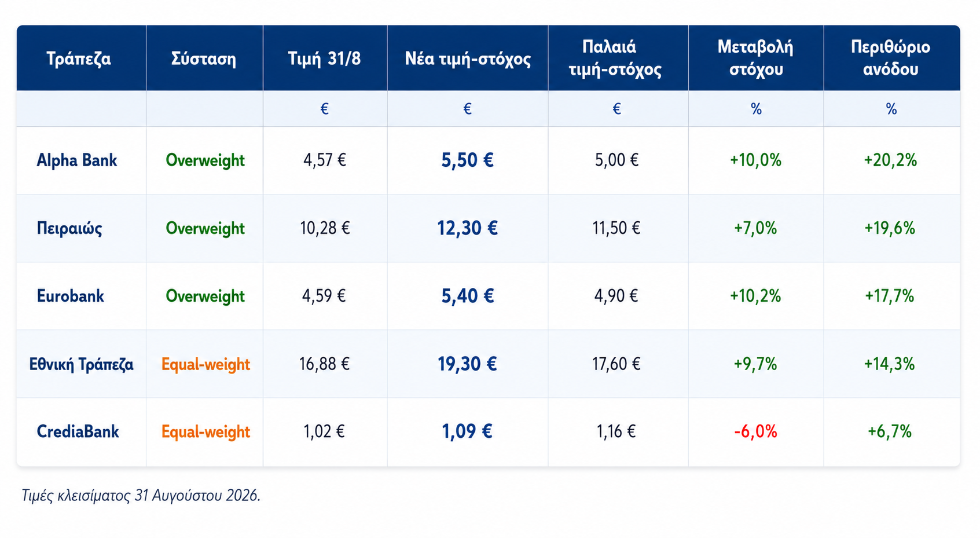The height and width of the screenshot is (538, 980).
Task: Click the +20,2% upside value
Action: click(891, 160)
